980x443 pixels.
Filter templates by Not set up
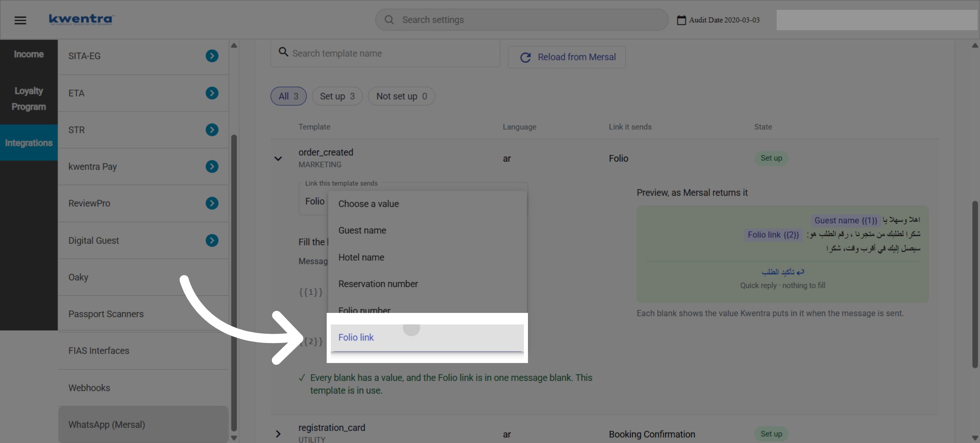tap(401, 96)
